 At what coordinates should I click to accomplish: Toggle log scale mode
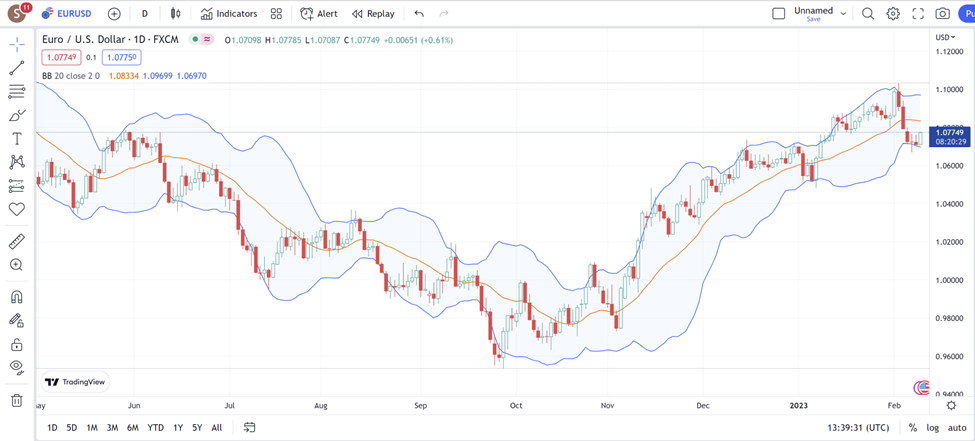(x=933, y=427)
